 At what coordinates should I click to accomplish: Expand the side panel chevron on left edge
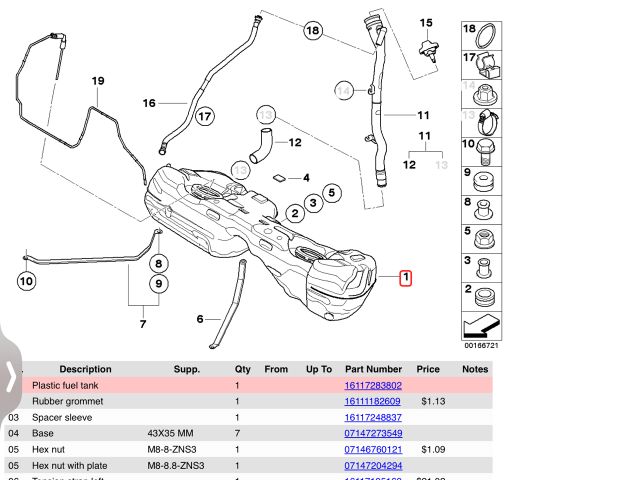(11, 377)
